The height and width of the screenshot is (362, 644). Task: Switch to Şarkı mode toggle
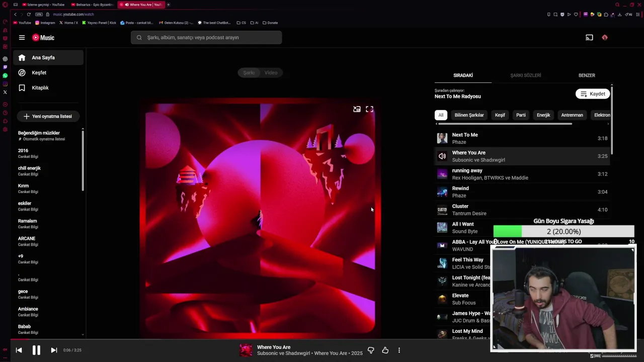(249, 73)
